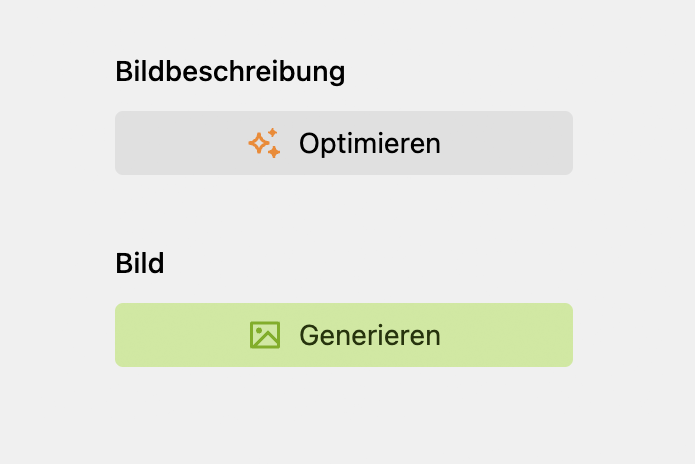The image size is (695, 464).
Task: Select the Bild section title above Generieren
Action: [x=140, y=264]
